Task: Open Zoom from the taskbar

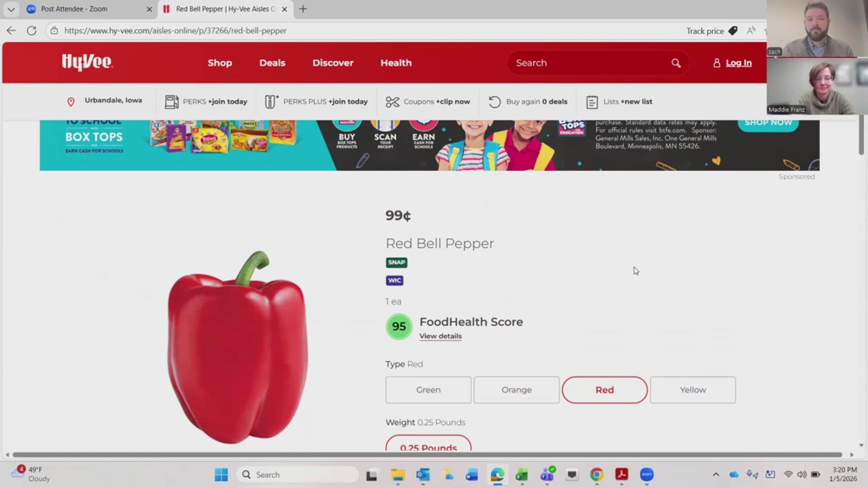Action: [647, 475]
